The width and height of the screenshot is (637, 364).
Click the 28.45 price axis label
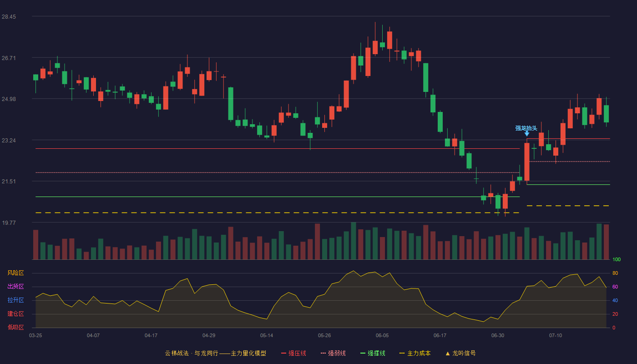9,17
